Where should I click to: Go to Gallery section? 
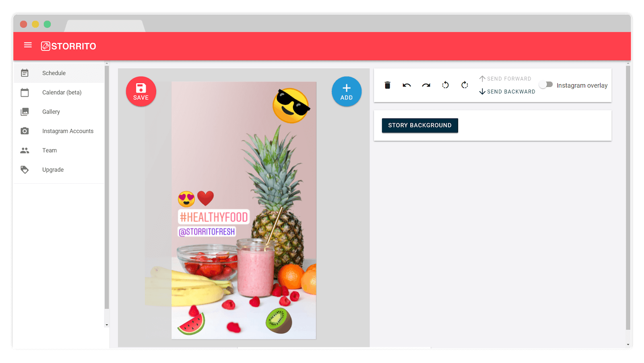click(x=59, y=112)
